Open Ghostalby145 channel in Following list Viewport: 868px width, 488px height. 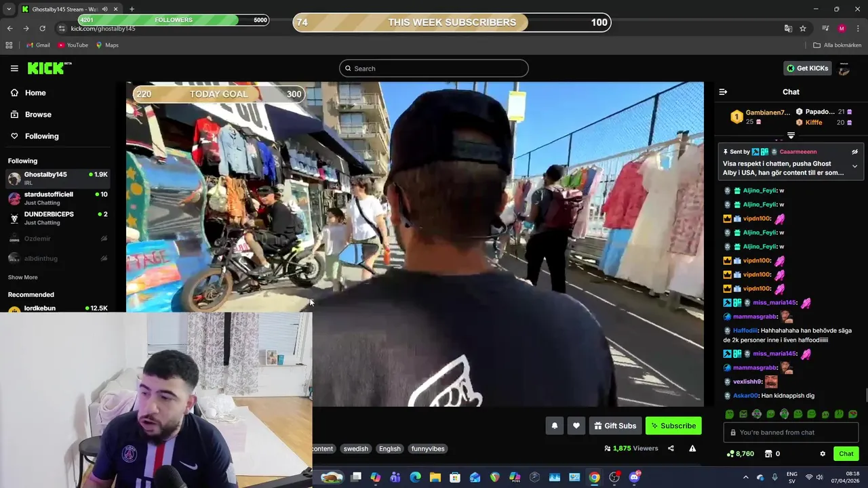tap(58, 178)
